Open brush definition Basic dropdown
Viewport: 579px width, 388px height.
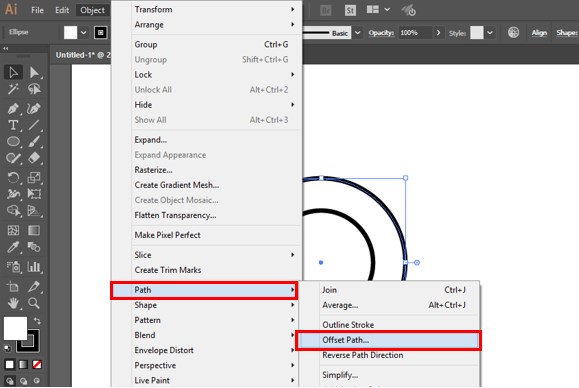click(357, 32)
